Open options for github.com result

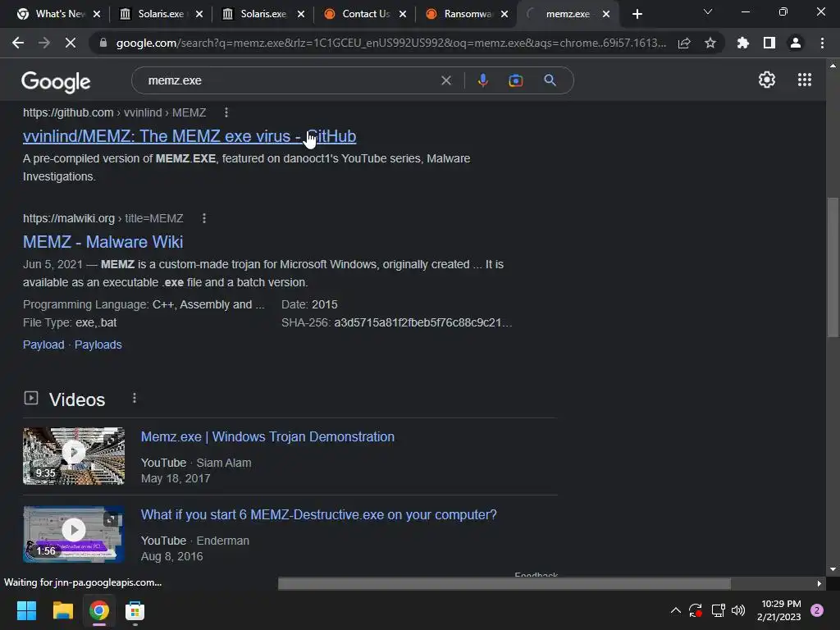click(226, 112)
